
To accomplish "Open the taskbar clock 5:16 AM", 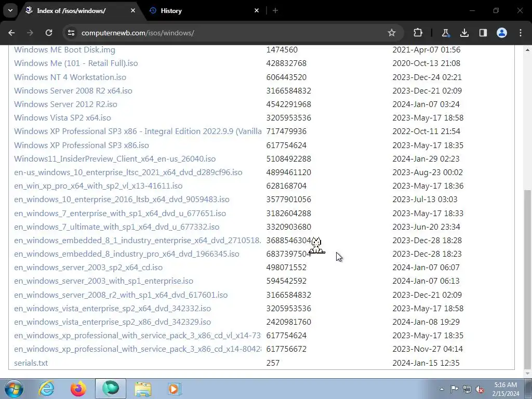I will point(506,389).
